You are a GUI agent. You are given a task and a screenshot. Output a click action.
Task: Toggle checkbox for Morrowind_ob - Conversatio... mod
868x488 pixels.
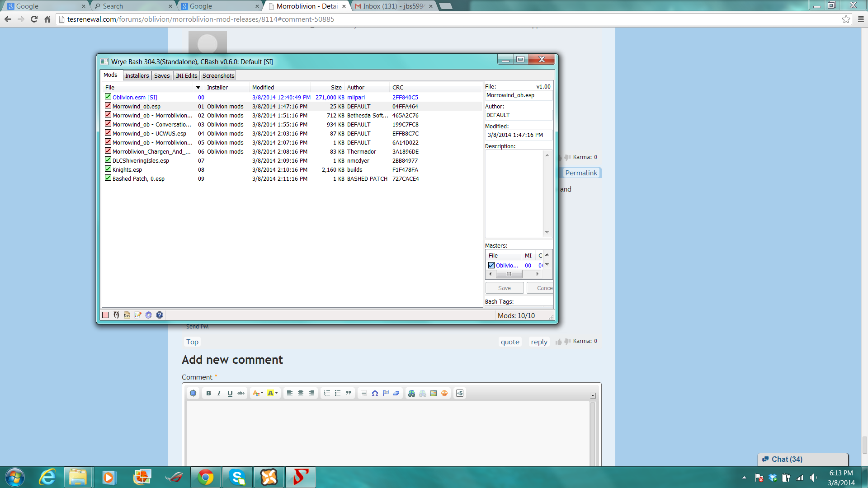tap(108, 124)
